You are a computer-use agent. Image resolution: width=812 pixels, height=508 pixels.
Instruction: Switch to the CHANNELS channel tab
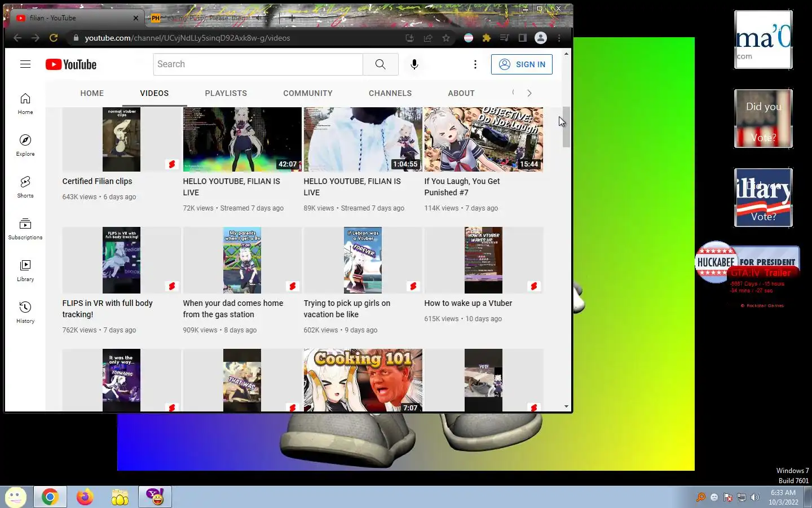coord(390,93)
